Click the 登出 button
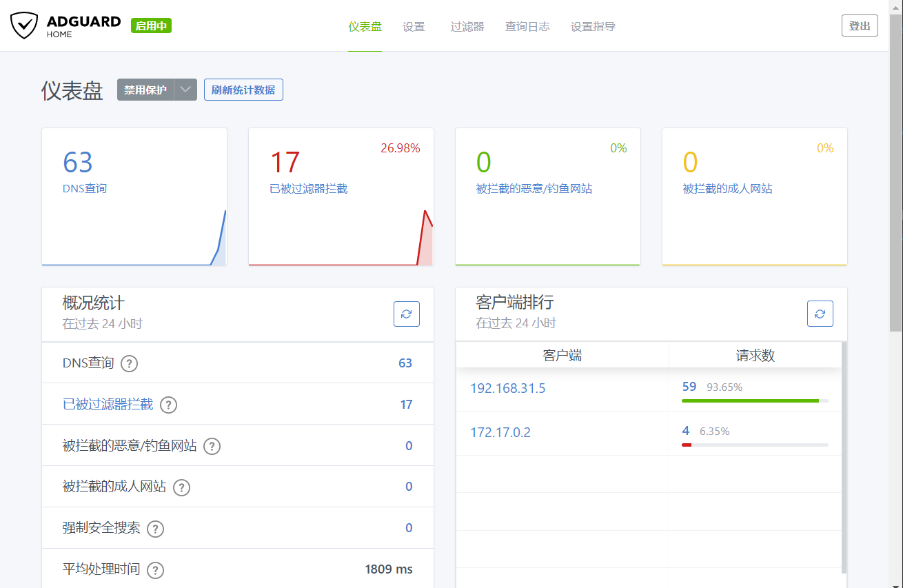903x588 pixels. coord(860,26)
